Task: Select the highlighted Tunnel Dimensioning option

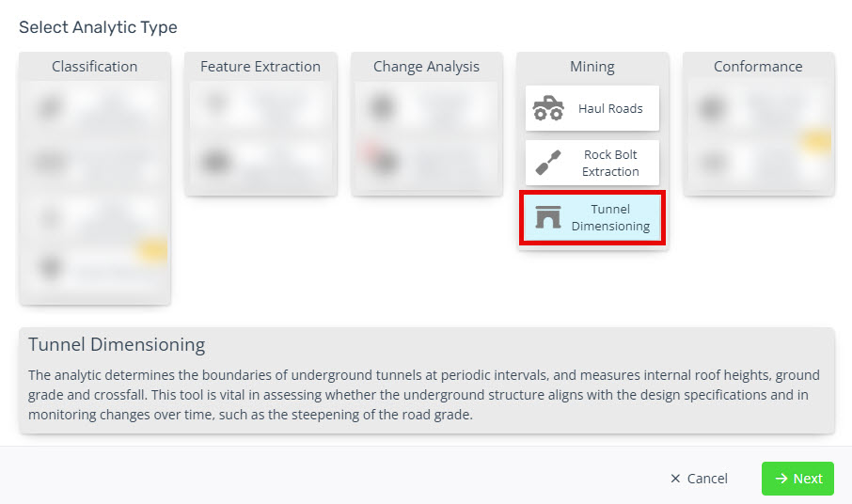Action: click(592, 218)
